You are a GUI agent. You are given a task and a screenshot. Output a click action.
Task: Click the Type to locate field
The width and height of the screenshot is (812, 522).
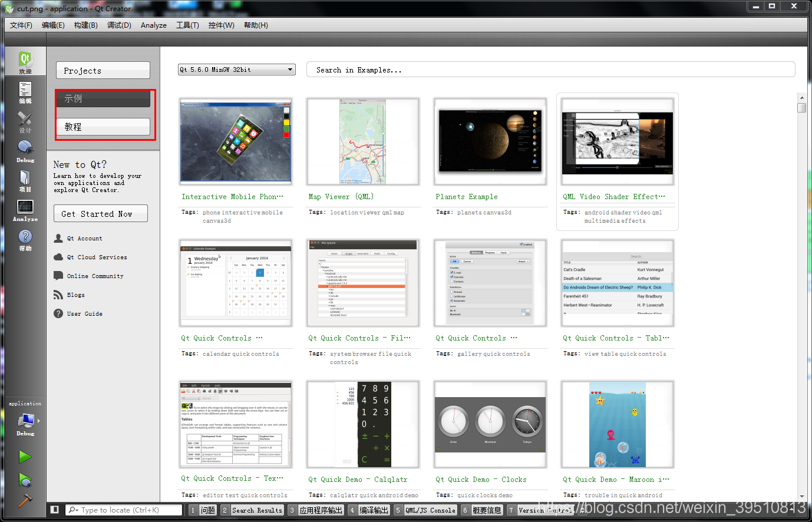124,510
